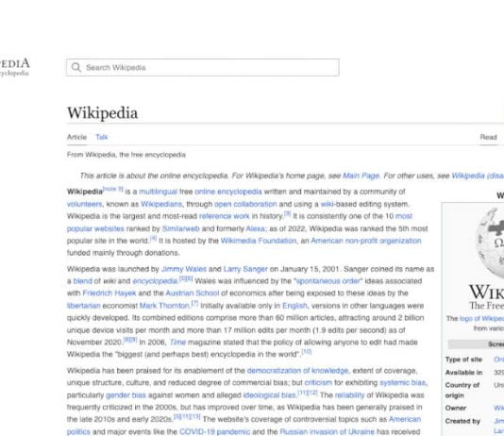Image resolution: width=504 pixels, height=436 pixels.
Task: Follow the Similarweb link
Action: [x=180, y=228]
